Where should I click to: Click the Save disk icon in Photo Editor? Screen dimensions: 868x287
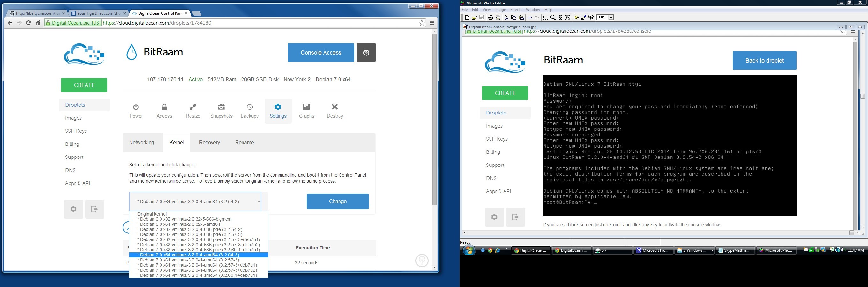[x=482, y=18]
